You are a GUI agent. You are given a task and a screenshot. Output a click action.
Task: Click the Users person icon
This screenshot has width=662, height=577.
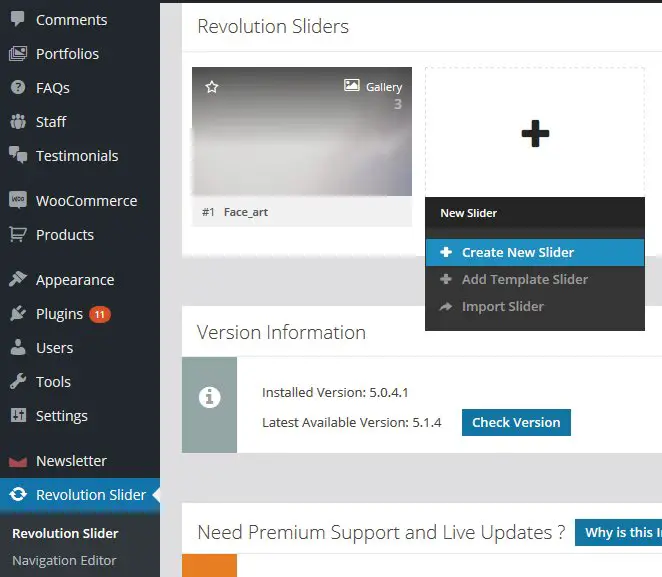pos(18,347)
